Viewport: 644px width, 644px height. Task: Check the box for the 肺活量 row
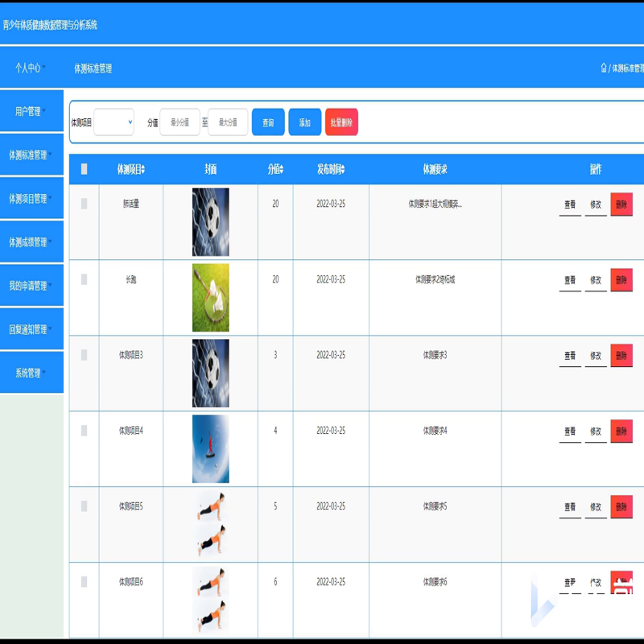[85, 204]
